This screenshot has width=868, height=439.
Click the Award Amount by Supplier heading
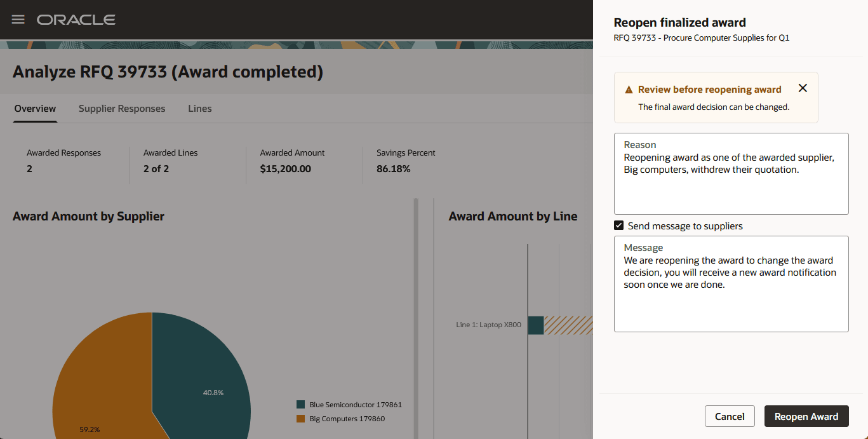88,216
